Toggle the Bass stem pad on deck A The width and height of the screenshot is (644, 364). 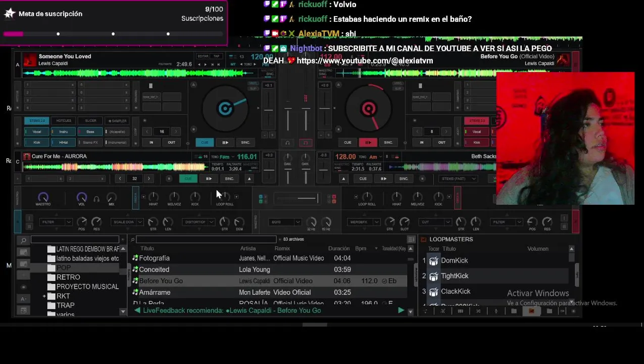[x=90, y=131]
